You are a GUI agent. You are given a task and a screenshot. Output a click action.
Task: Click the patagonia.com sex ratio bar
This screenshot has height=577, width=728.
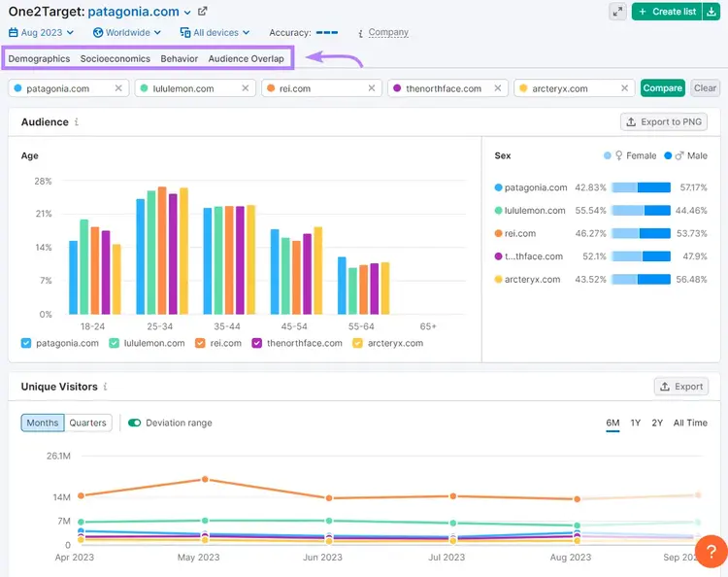click(x=642, y=187)
